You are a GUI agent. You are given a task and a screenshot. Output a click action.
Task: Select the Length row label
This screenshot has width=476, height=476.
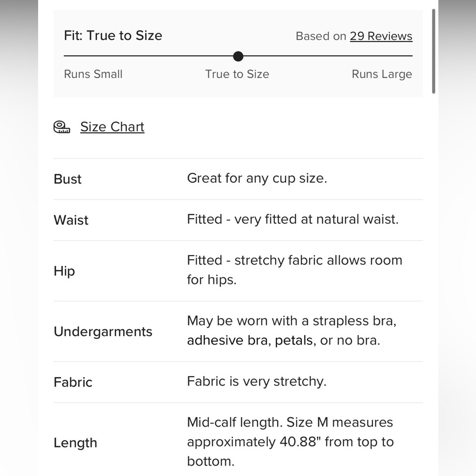click(75, 443)
